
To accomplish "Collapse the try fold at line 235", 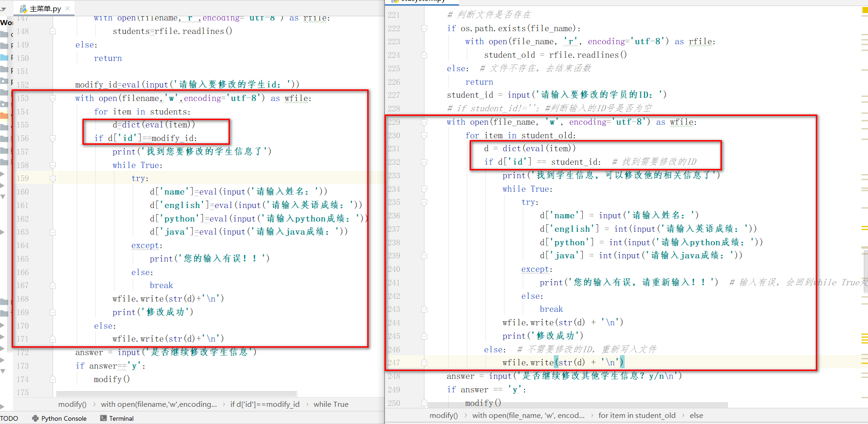I will (x=424, y=202).
